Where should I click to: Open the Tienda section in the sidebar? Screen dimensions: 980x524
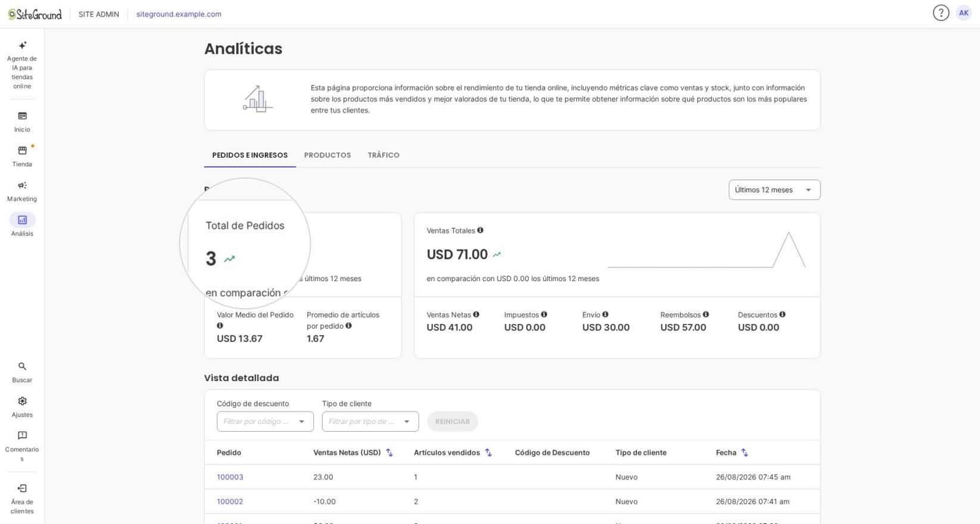[x=22, y=157]
